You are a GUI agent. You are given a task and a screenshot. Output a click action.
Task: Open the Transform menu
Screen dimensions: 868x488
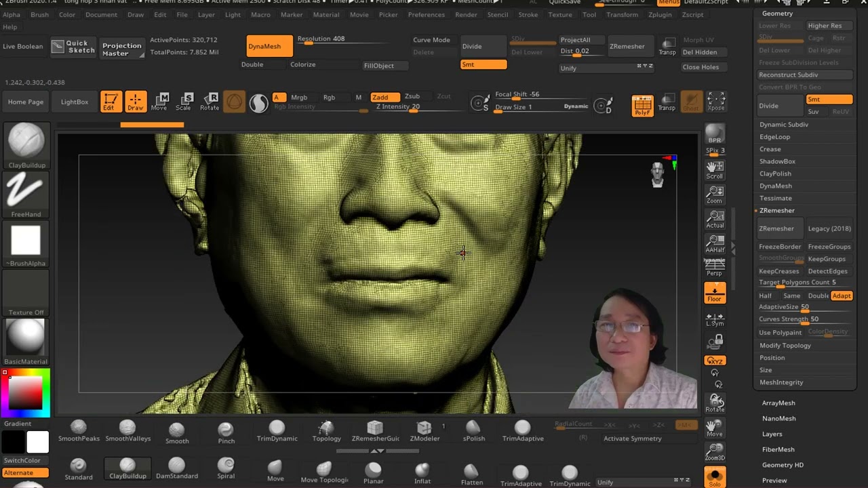pyautogui.click(x=622, y=15)
